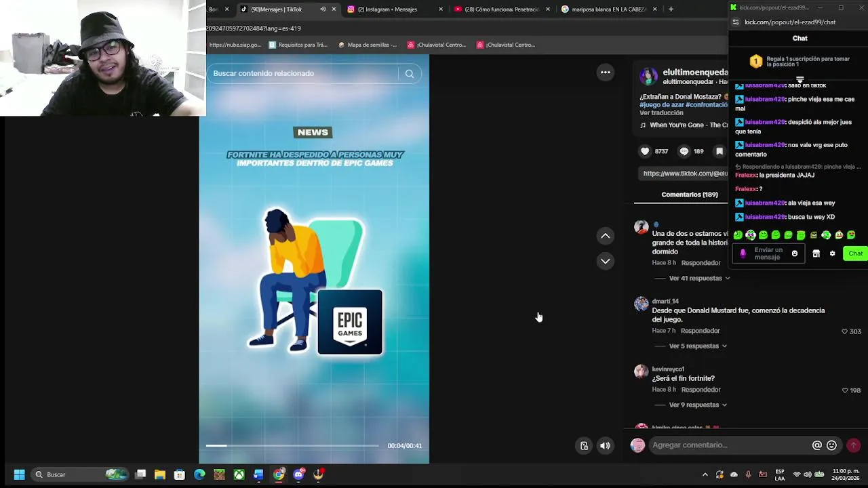Like Donald Mustard comment heart 303

(x=845, y=331)
